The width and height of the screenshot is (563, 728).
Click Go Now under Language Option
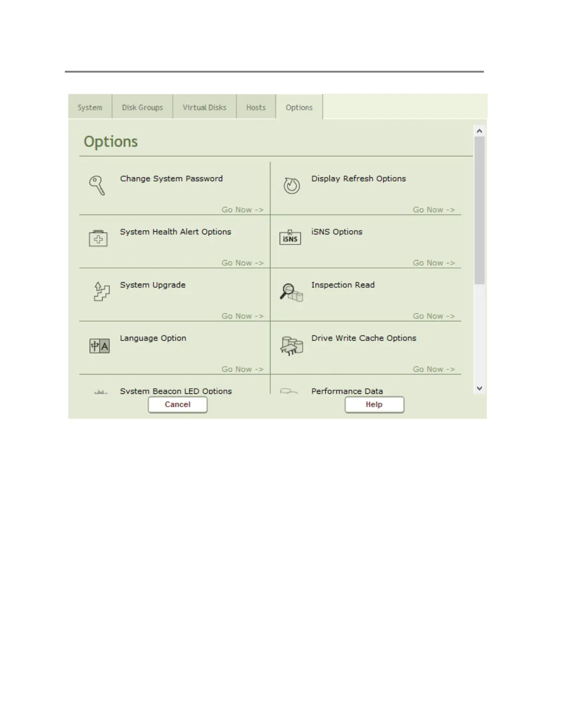(x=242, y=369)
